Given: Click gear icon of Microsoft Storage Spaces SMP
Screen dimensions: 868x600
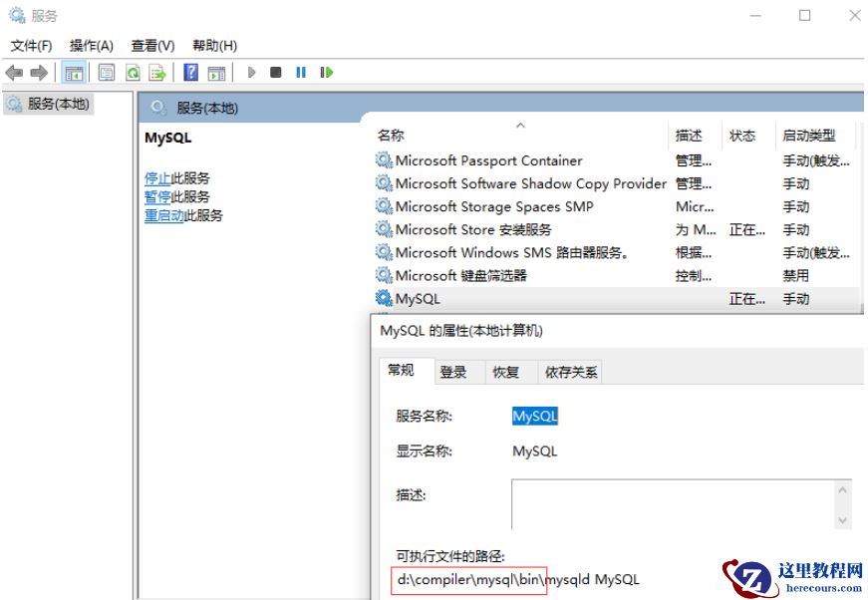Looking at the screenshot, I should pos(383,206).
